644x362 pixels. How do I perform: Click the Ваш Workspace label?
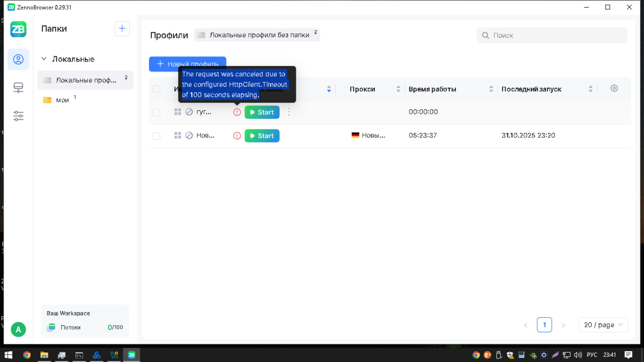68,313
